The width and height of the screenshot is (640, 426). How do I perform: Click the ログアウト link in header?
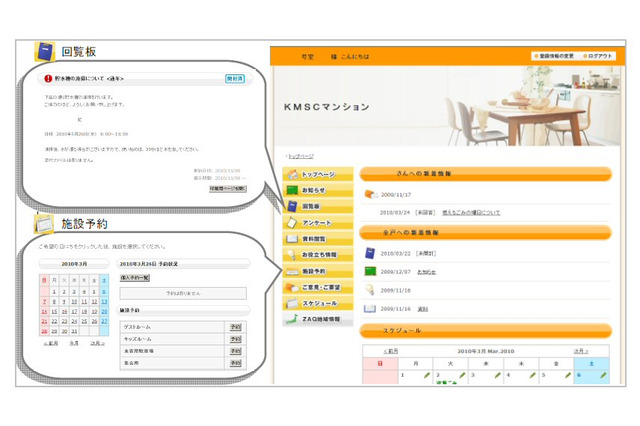[598, 56]
